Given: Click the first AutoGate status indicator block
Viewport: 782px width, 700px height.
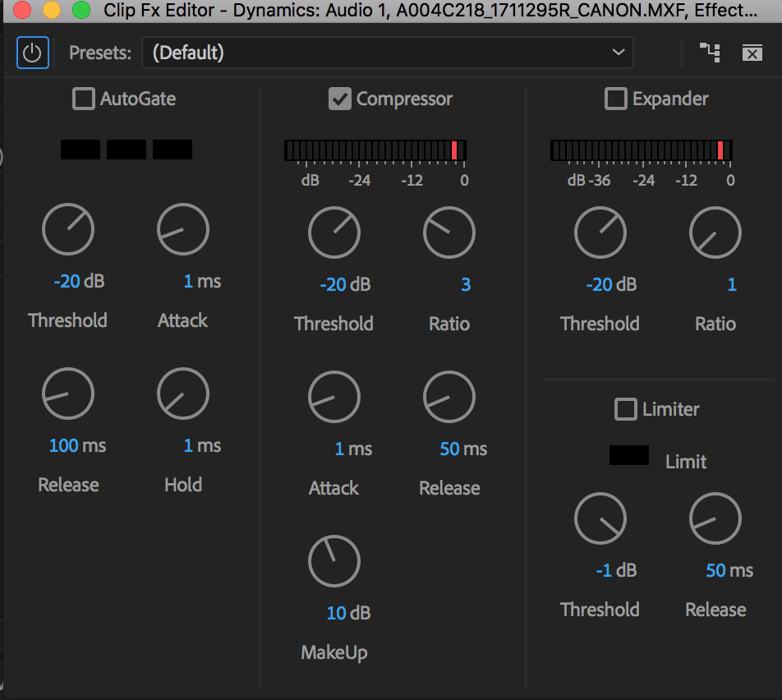Looking at the screenshot, I should [80, 150].
